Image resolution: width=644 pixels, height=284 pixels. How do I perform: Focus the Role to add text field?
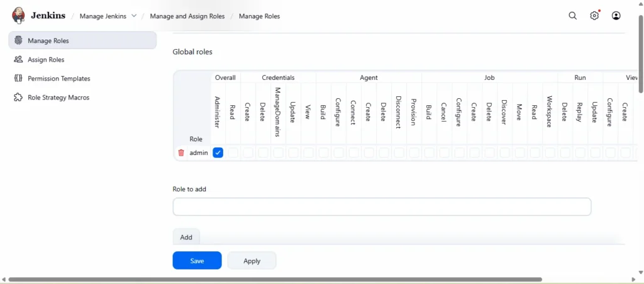382,207
